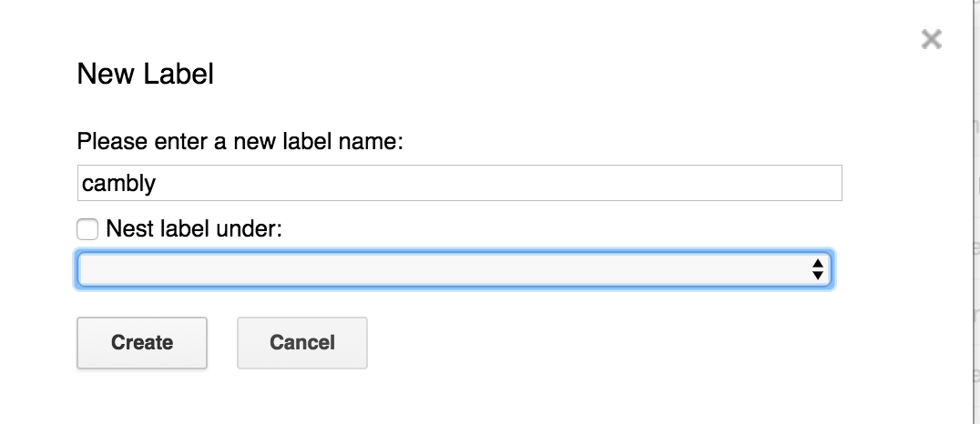Click the dropdown's up-down arrow icon

[818, 269]
